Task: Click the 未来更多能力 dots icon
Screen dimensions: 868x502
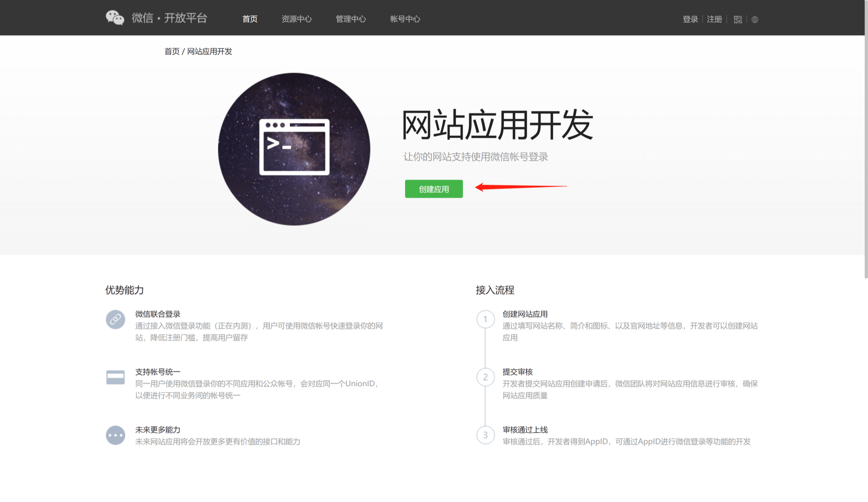Action: click(116, 435)
